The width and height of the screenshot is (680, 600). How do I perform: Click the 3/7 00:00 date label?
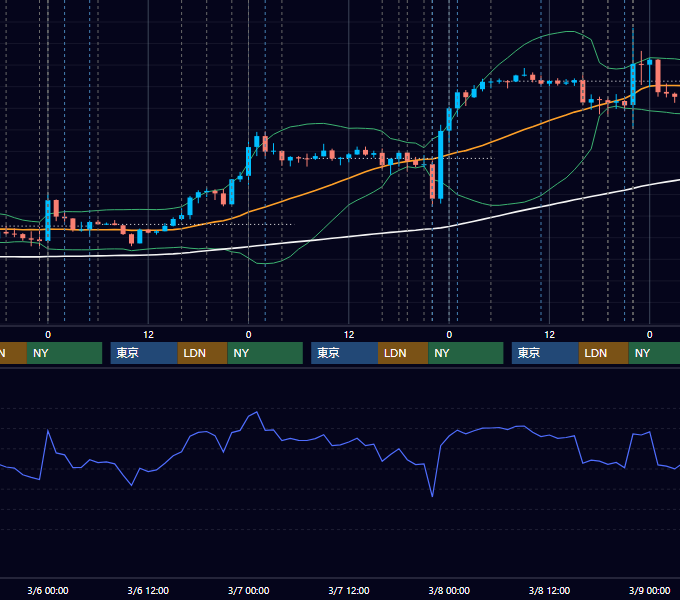[x=248, y=590]
